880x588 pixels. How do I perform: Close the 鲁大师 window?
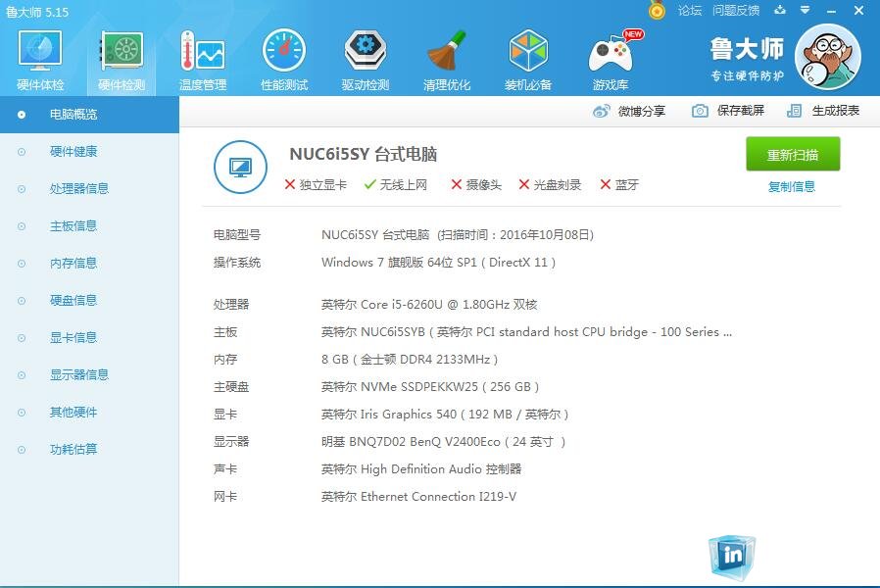coord(858,11)
